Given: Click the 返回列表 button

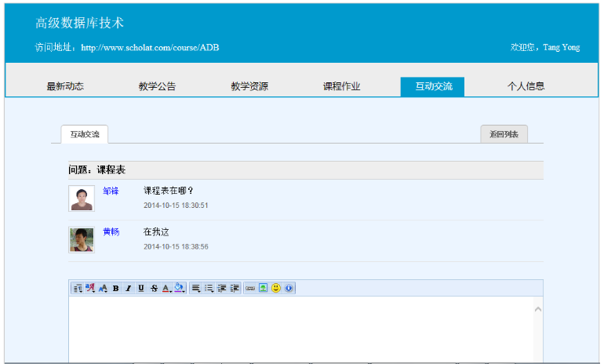Looking at the screenshot, I should [504, 134].
